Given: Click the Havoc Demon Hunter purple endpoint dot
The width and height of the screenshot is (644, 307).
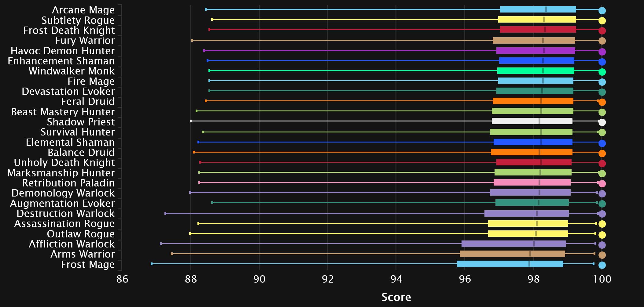Looking at the screenshot, I should [602, 52].
